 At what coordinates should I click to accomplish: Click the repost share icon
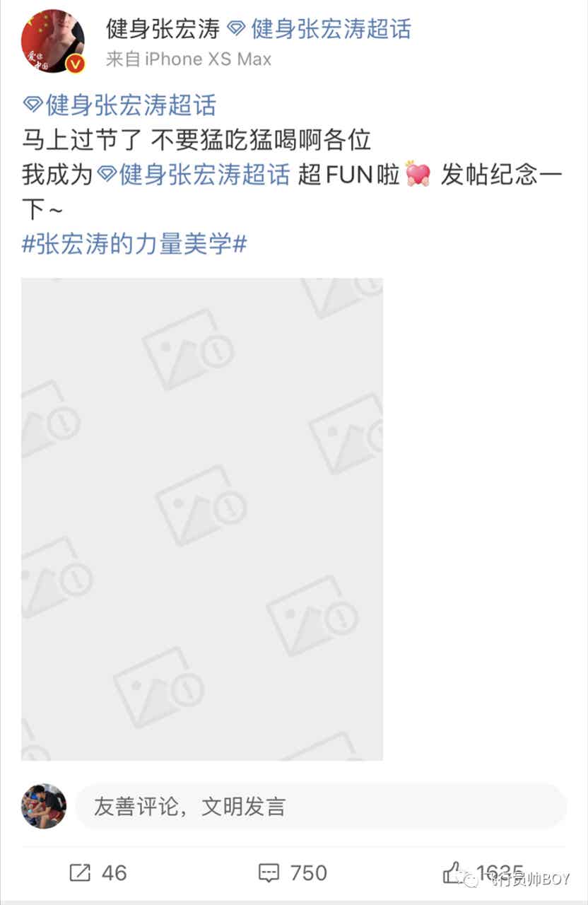click(80, 873)
